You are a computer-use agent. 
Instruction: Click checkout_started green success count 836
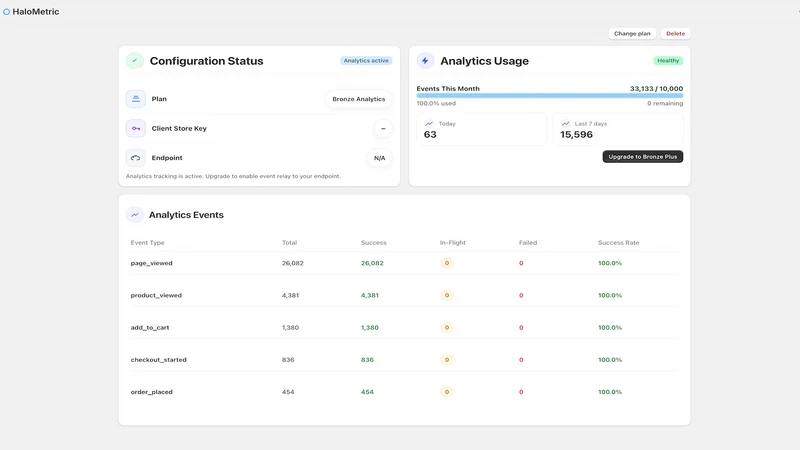(367, 360)
